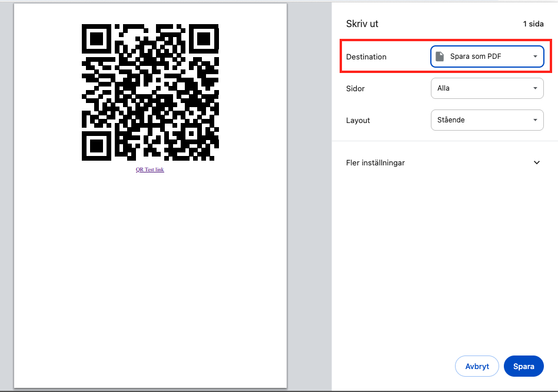Click the 'Fler inställningar' label text
The height and width of the screenshot is (392, 558).
tap(376, 163)
